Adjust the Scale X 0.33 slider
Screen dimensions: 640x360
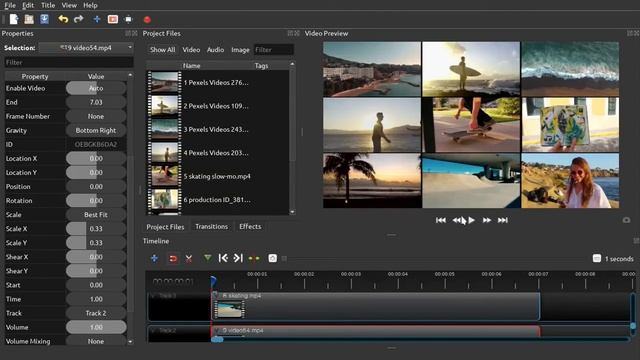pyautogui.click(x=96, y=229)
